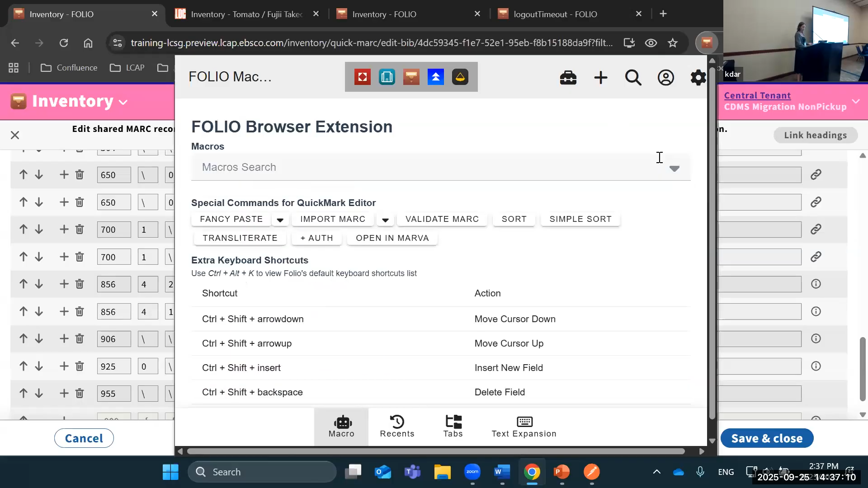Open the Fancy Paste options arrow

(x=280, y=220)
